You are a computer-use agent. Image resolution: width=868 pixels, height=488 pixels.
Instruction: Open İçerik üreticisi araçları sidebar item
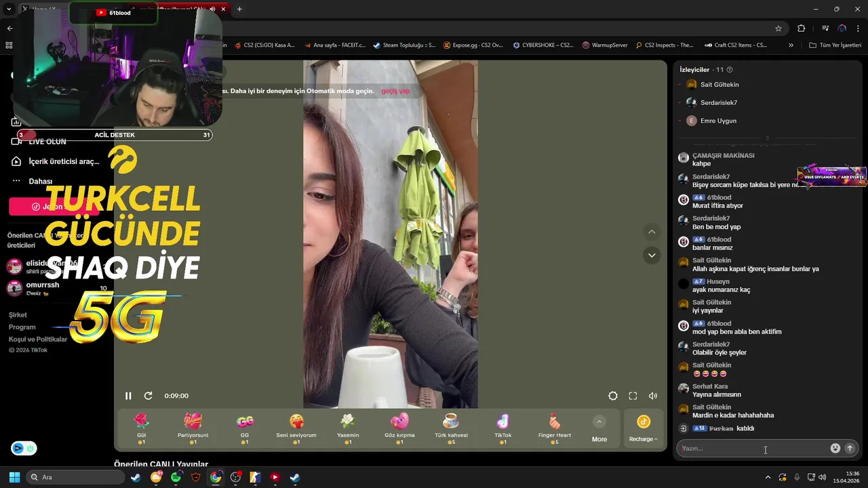point(56,161)
